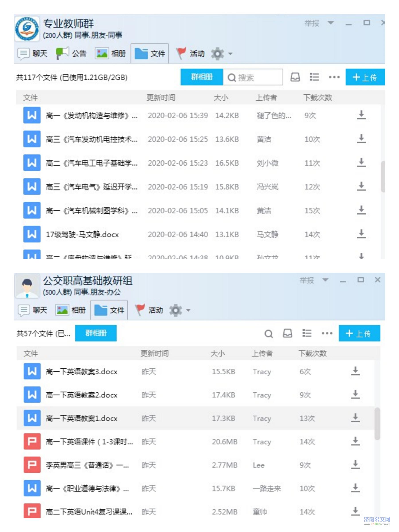Expand dropdown arrow next to 举报 in 公交职高基础教研组
The width and height of the screenshot is (399, 532).
coord(325,280)
